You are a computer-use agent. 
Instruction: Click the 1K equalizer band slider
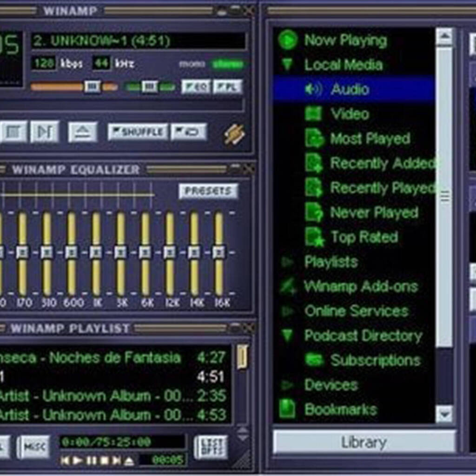point(96,253)
